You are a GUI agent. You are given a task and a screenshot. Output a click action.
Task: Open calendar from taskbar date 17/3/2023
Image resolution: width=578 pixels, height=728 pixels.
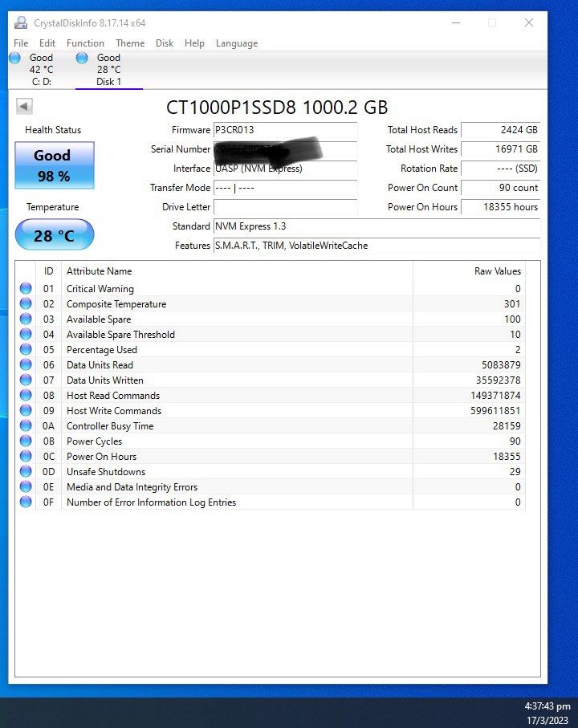tap(547, 720)
